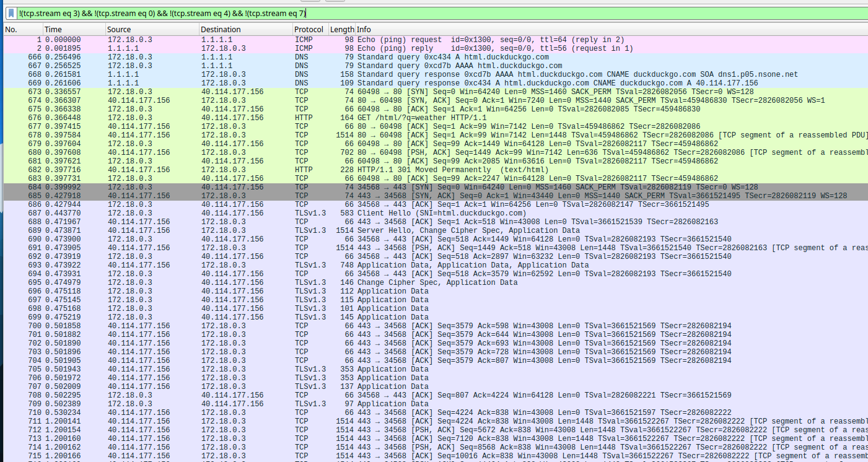868x462 pixels.
Task: Select packet 695 Change Cipher Spec, Application Data
Action: (x=436, y=282)
